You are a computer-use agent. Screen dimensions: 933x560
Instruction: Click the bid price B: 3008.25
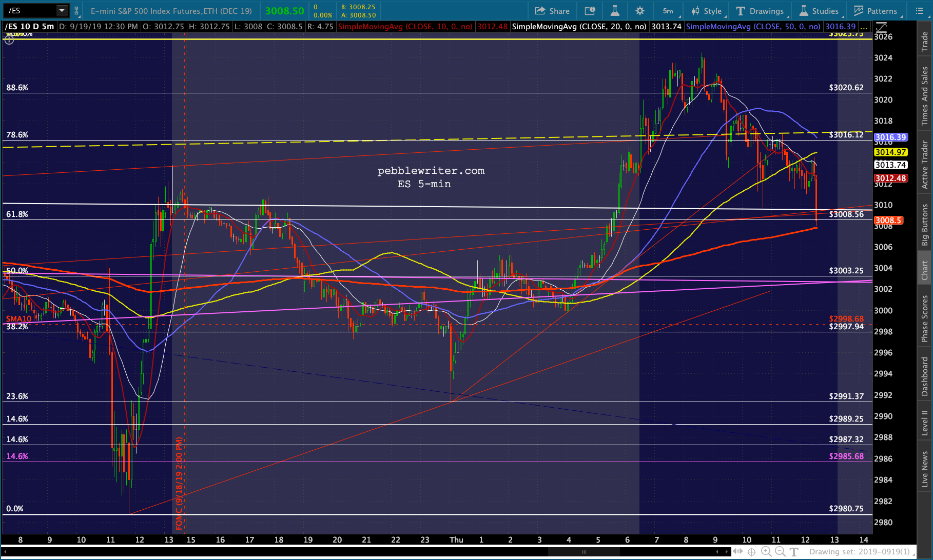tap(358, 7)
